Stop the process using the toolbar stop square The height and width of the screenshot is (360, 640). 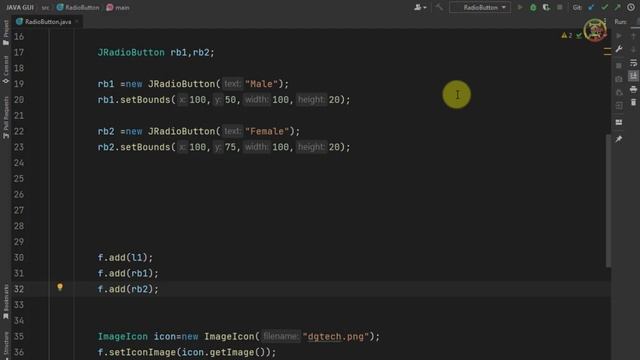coord(560,7)
